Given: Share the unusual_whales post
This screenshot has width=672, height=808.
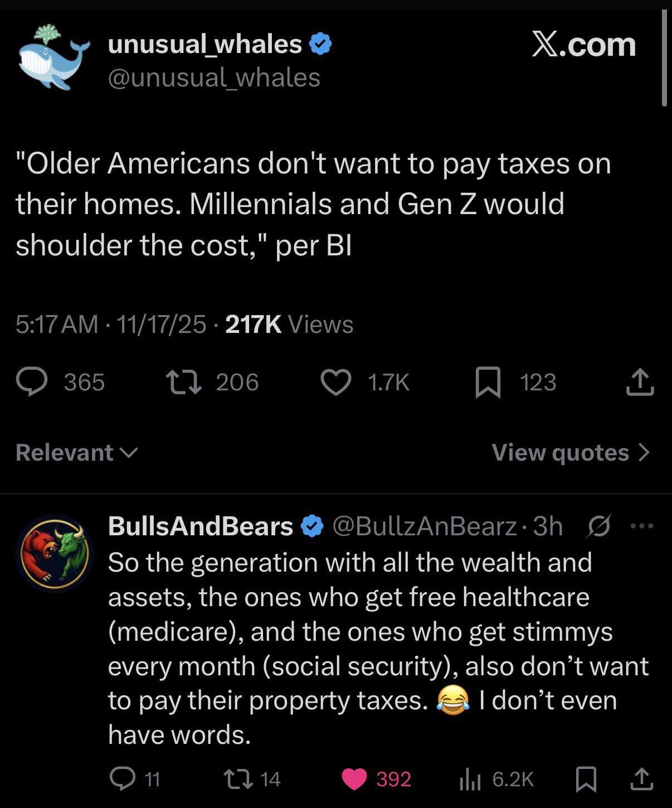Looking at the screenshot, I should tap(640, 383).
